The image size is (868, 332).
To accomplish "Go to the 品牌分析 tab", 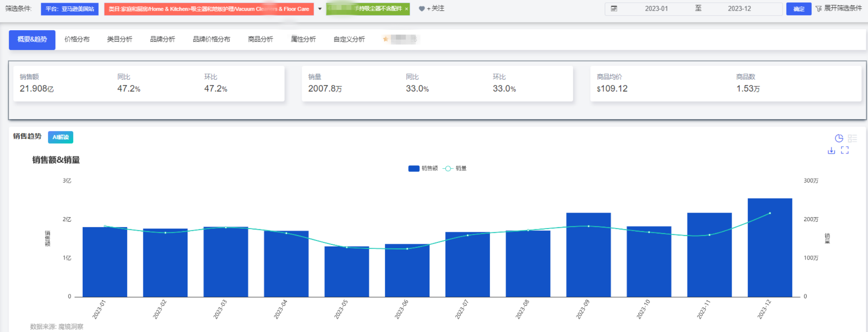I will (163, 39).
